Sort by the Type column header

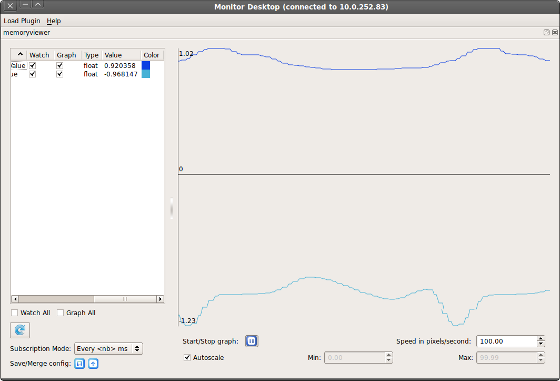[92, 55]
